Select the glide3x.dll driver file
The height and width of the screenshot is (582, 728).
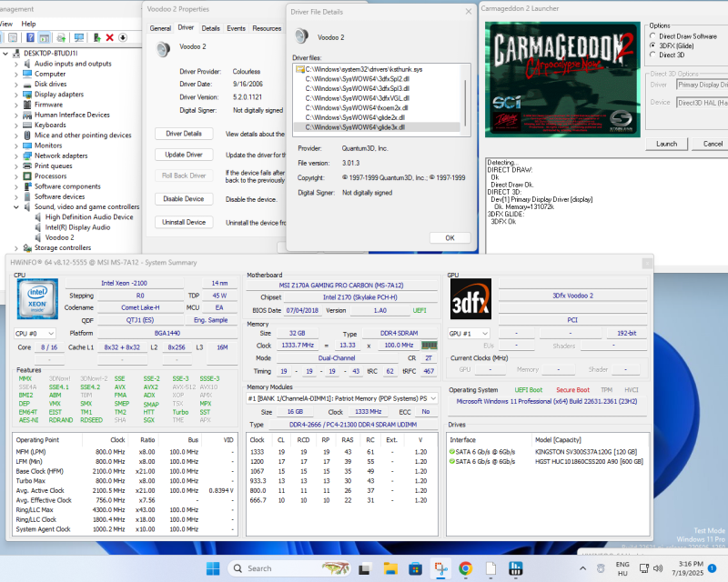pyautogui.click(x=377, y=127)
